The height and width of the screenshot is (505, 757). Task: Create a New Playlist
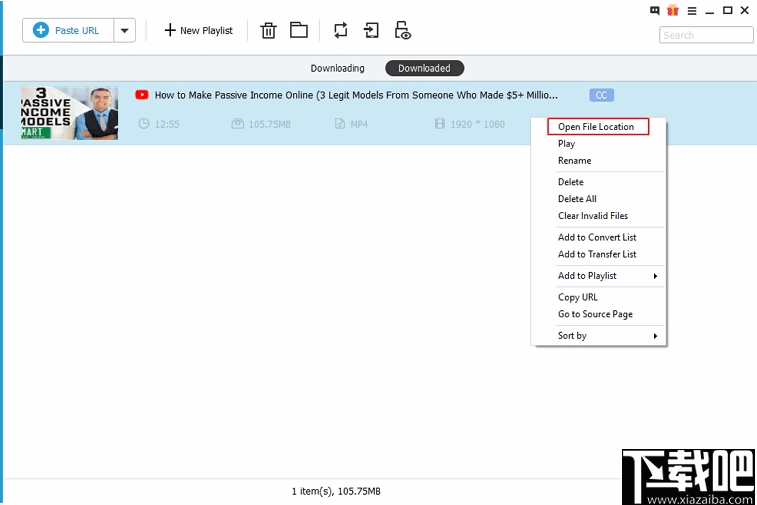point(198,31)
